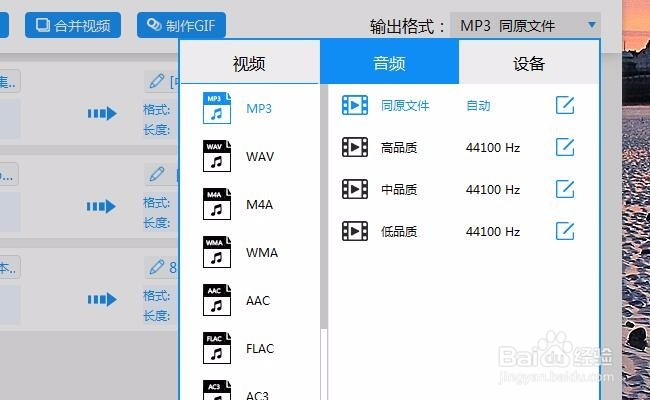The height and width of the screenshot is (400, 650).
Task: Click the convert arrow of third file
Action: click(x=102, y=299)
